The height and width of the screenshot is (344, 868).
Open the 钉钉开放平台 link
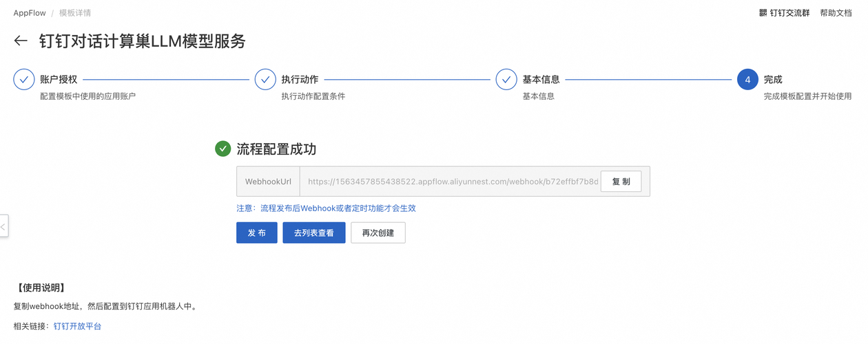(x=77, y=326)
